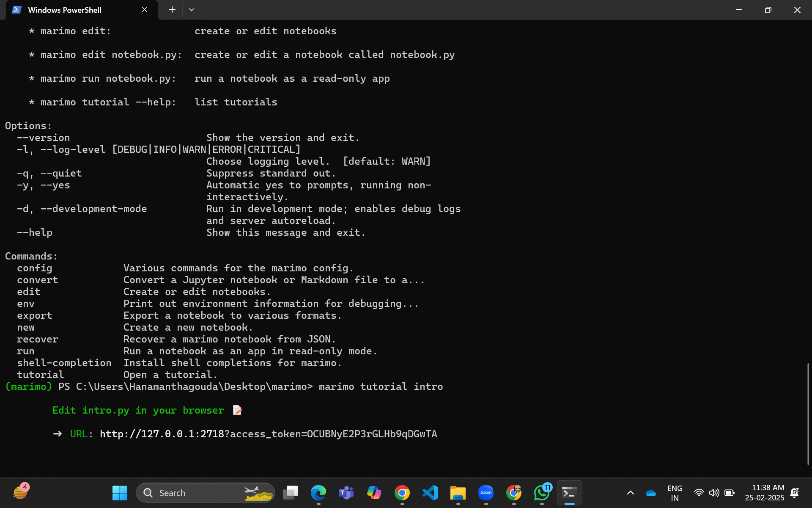Image resolution: width=812 pixels, height=508 pixels.
Task: Click the terminal vertical scrollbar thumb
Action: (x=808, y=414)
